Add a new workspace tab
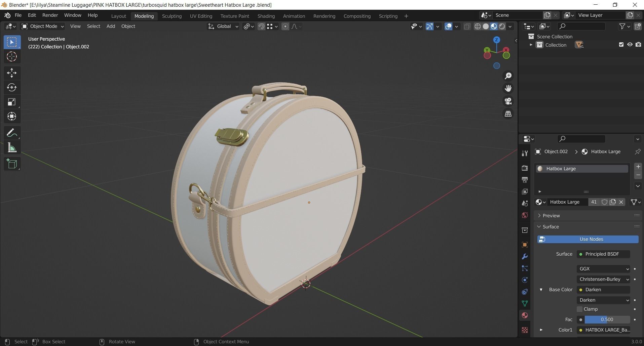644x346 pixels. point(406,16)
